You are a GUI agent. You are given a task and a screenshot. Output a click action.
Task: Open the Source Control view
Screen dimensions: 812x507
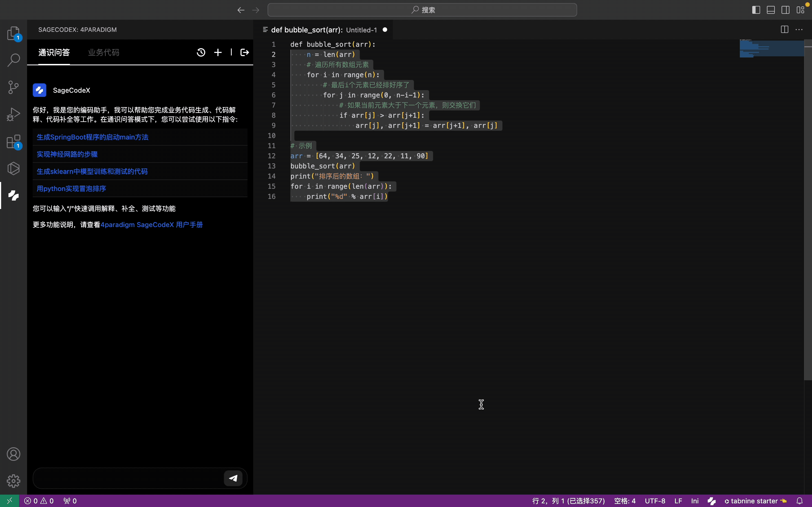click(14, 87)
